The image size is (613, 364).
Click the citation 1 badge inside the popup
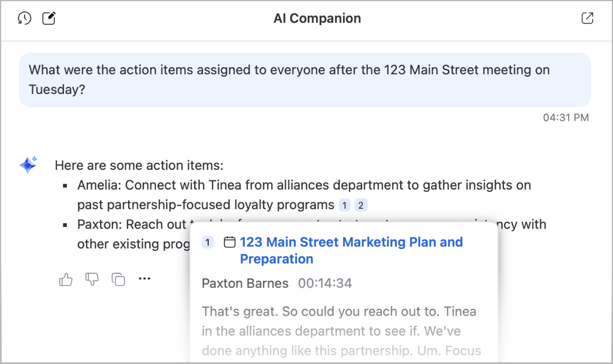[x=207, y=242]
